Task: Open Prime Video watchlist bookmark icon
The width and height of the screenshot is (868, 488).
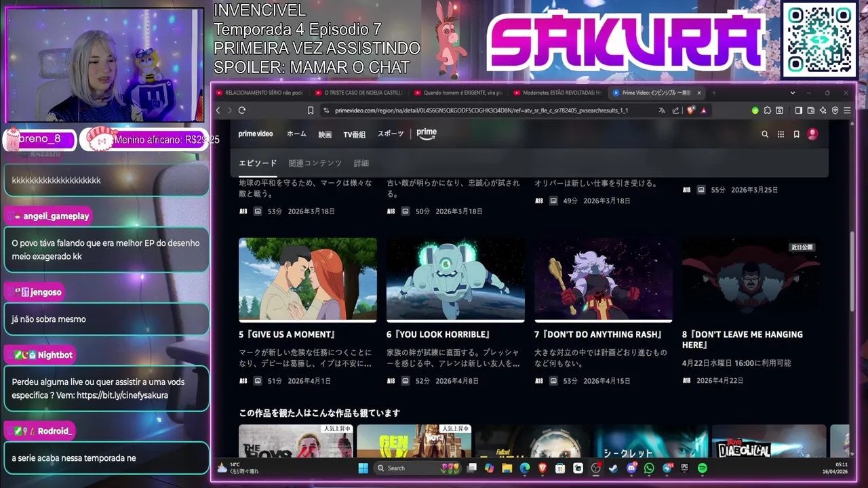Action: click(797, 134)
